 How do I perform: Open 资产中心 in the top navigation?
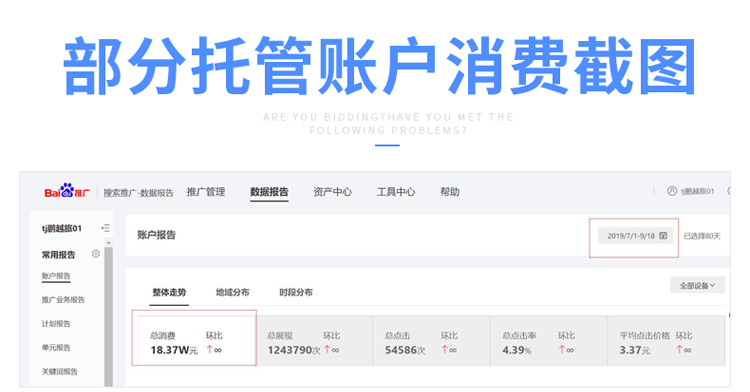click(332, 192)
